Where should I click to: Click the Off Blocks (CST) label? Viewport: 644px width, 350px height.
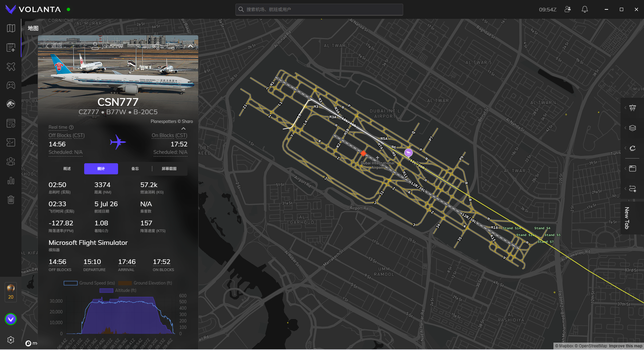pos(67,135)
